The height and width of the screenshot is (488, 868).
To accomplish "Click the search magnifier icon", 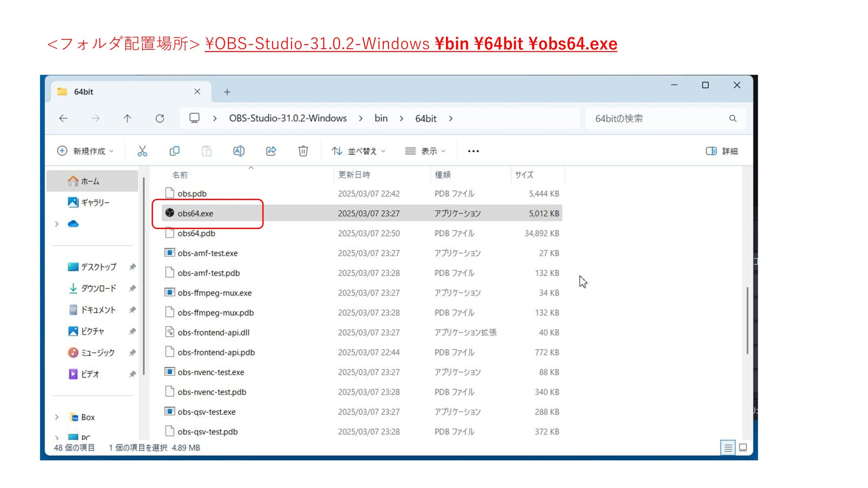I will [x=733, y=118].
